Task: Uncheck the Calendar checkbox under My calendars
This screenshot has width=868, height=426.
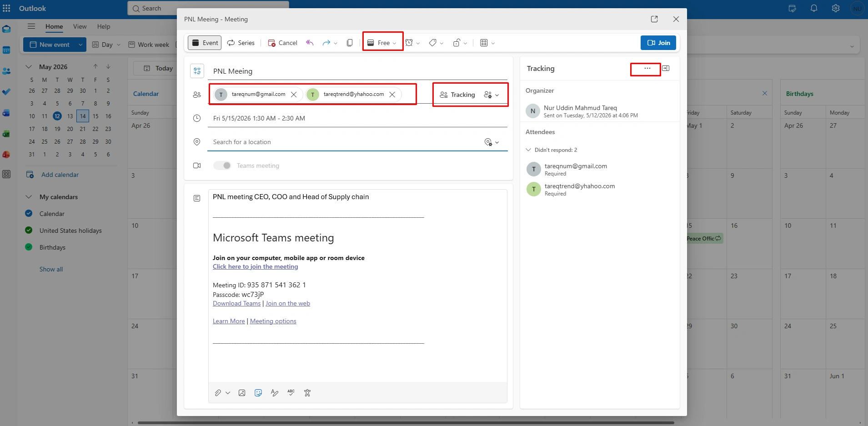Action: pyautogui.click(x=29, y=213)
